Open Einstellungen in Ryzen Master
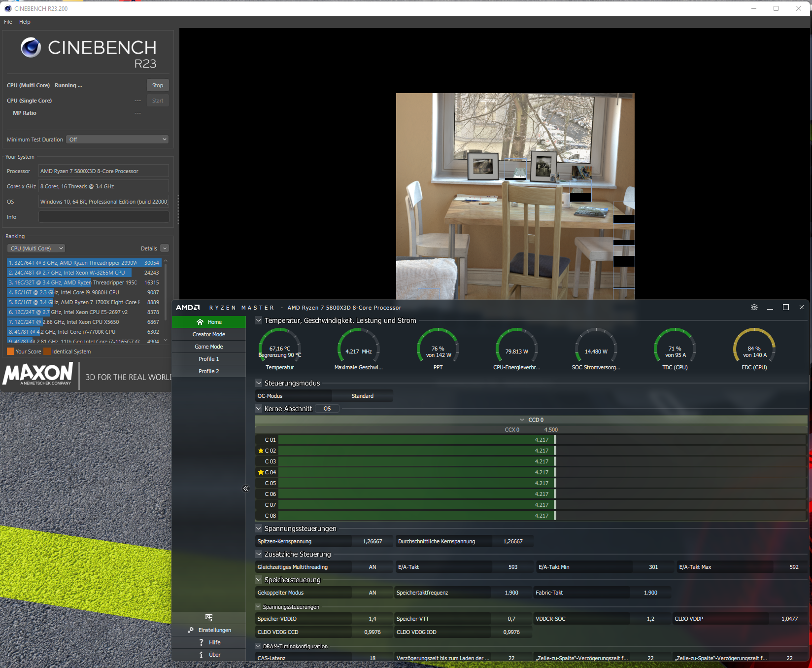812x668 pixels. pos(209,630)
